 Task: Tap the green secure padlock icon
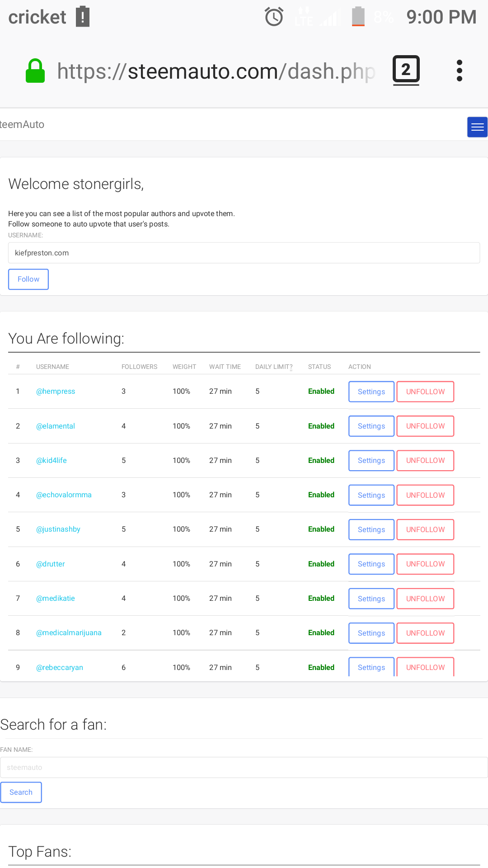click(35, 71)
